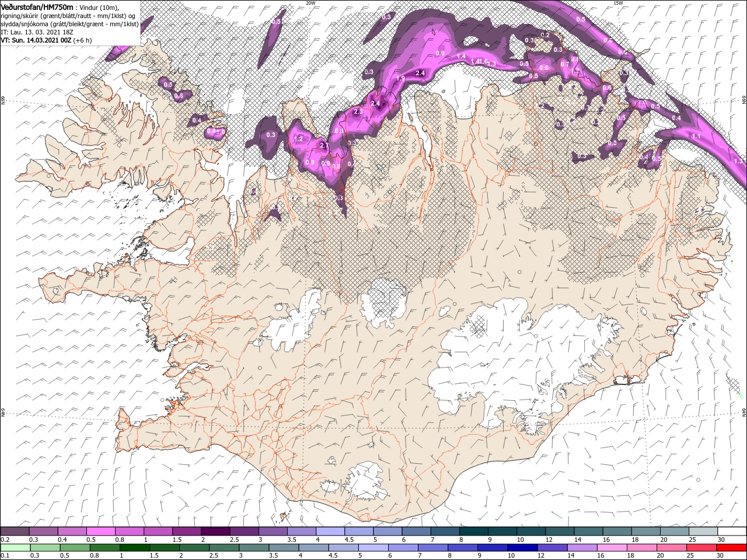Select top legend swatch between 4 and 4.5
This screenshot has width=747, height=560.
330,531
